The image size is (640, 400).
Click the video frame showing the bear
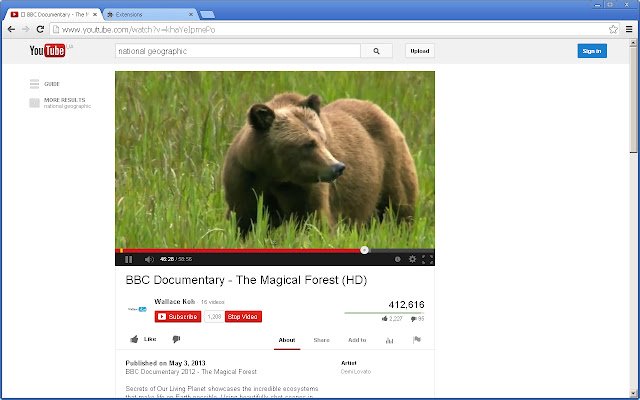click(x=275, y=160)
